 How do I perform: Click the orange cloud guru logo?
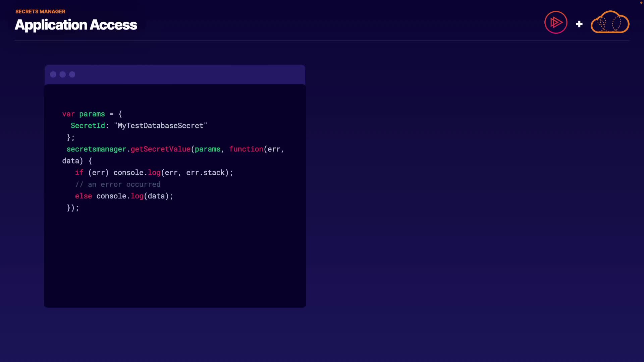tap(610, 22)
